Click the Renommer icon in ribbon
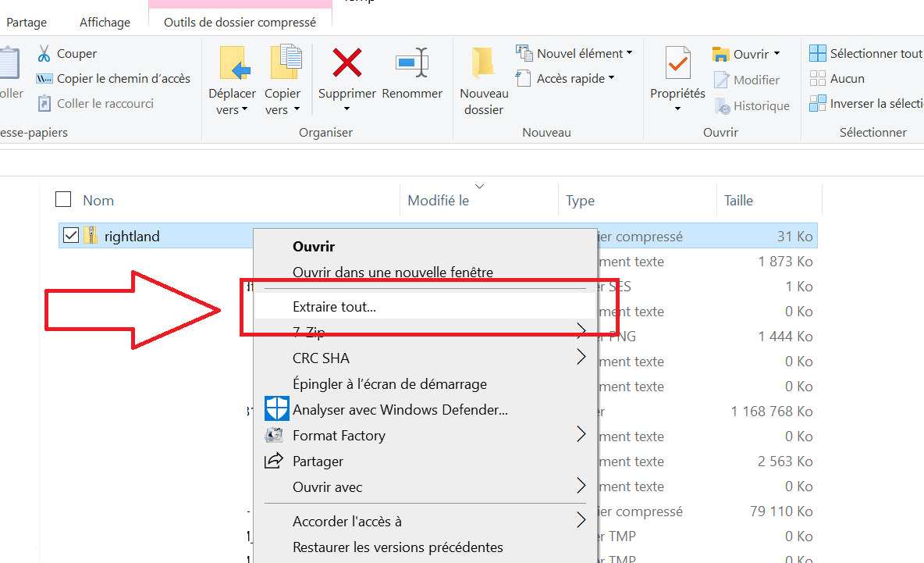924x563 pixels. pyautogui.click(x=412, y=62)
